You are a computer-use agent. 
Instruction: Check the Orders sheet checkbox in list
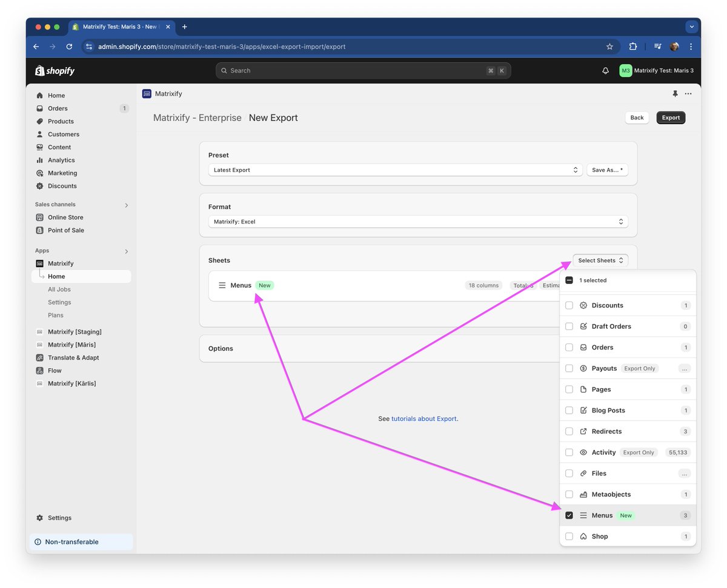(569, 348)
